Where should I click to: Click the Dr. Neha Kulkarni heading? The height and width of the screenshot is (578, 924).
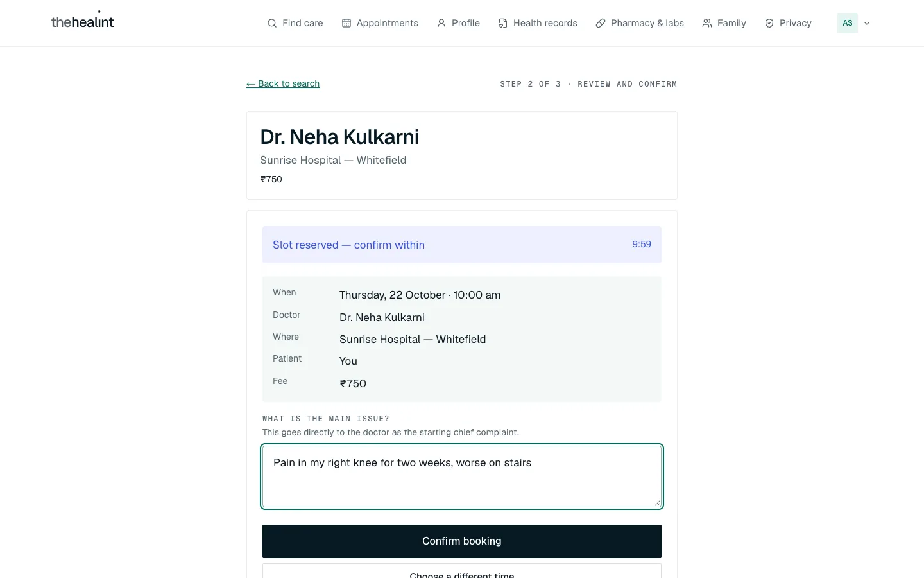[x=339, y=137]
